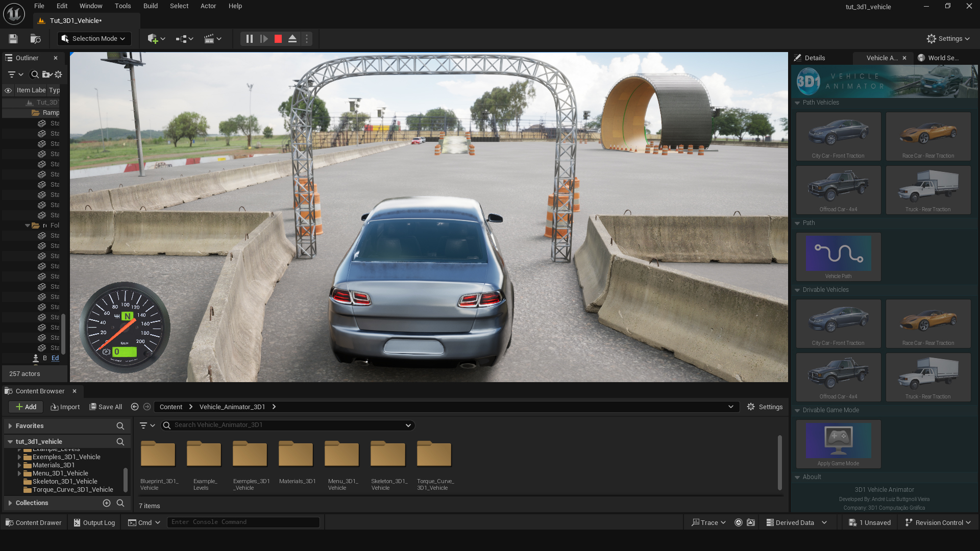The width and height of the screenshot is (980, 551).
Task: Click the Save All button
Action: coord(106,407)
